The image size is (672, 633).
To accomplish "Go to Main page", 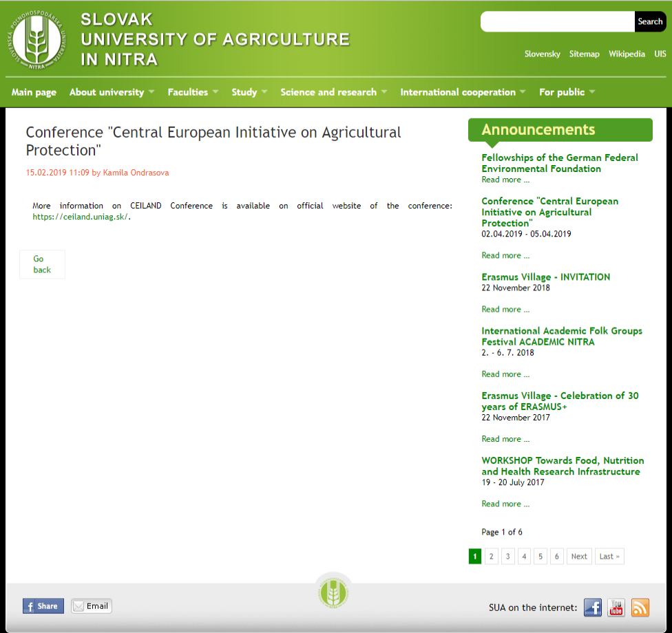I will point(34,92).
